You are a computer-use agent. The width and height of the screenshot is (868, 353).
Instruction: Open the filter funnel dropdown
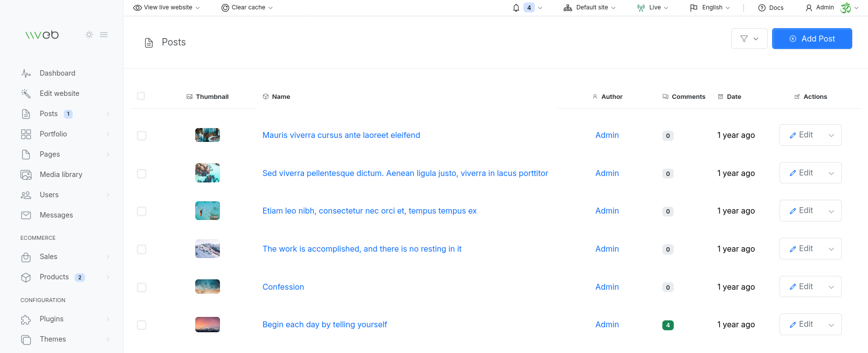[x=749, y=39]
